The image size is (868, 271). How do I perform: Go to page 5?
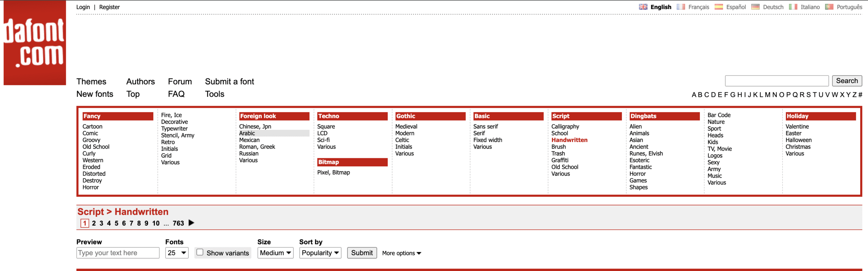[x=116, y=223]
